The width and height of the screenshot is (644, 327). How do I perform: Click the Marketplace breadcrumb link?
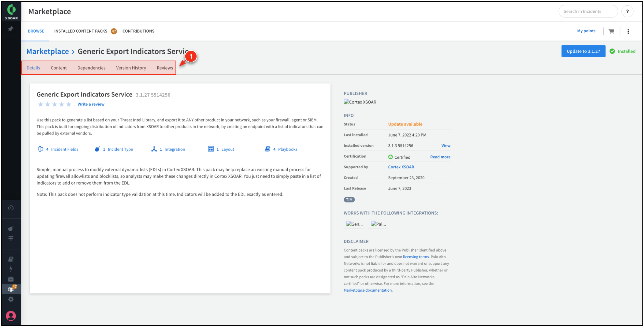(48, 52)
